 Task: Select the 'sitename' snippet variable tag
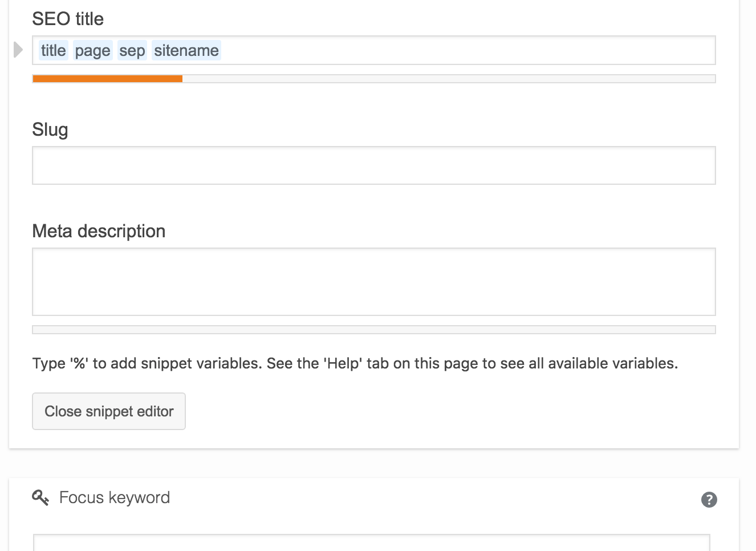coord(186,50)
